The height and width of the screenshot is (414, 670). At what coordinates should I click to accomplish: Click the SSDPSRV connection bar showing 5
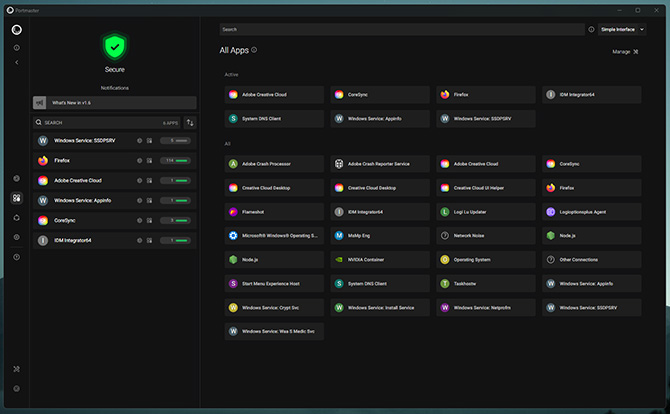click(x=175, y=141)
